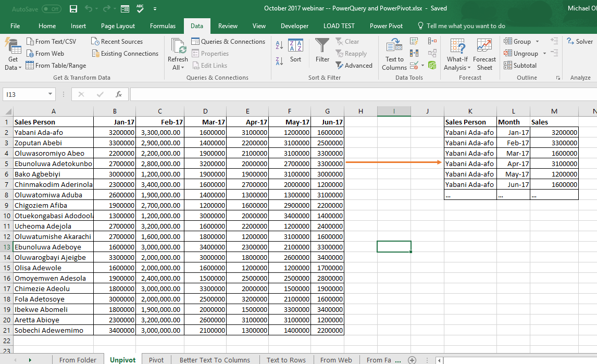The height and width of the screenshot is (364, 597).
Task: Launch the Forecast Sheet tool
Action: [x=484, y=54]
